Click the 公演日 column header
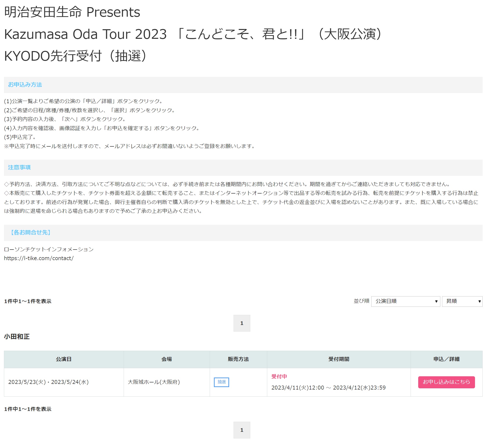 (64, 359)
